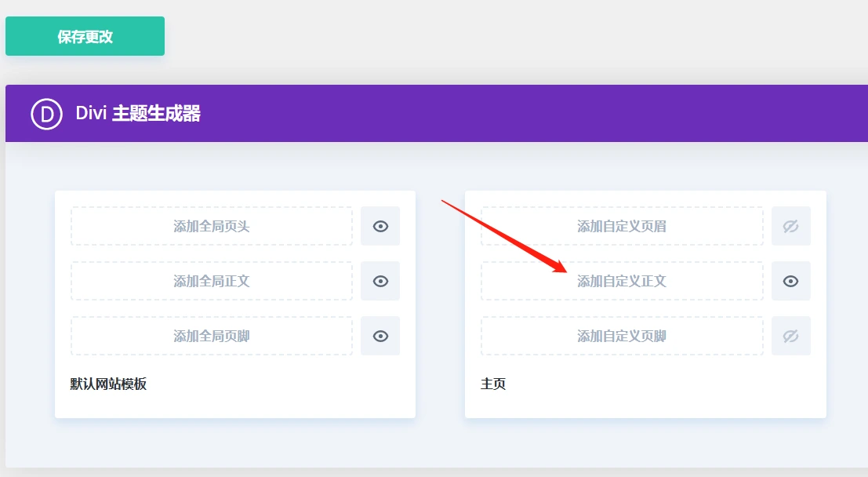868x477 pixels.
Task: Click the 添加全局页头 dashed button
Action: [x=212, y=226]
